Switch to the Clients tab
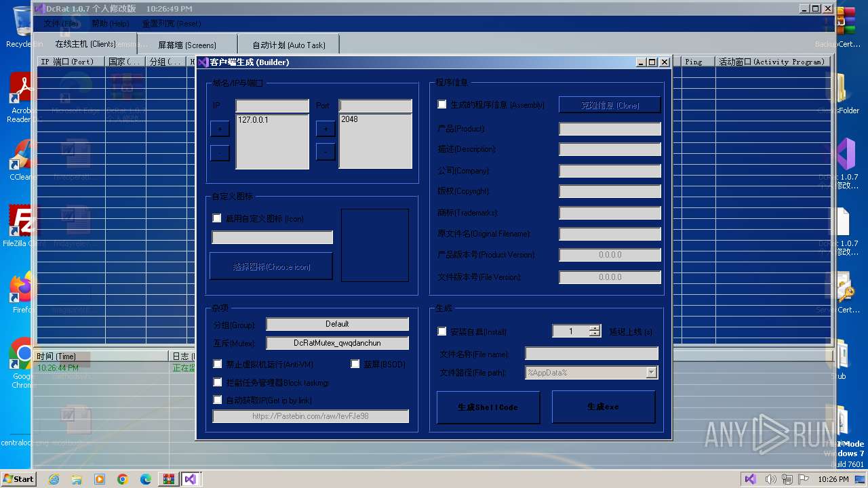Screen dimensions: 868x488 (x=85, y=44)
